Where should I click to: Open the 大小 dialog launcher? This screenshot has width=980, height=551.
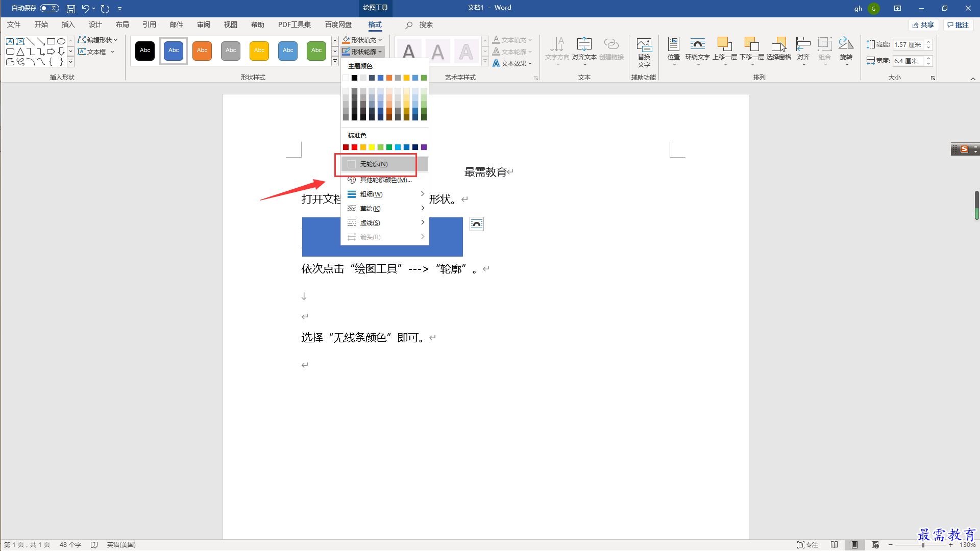pos(933,78)
